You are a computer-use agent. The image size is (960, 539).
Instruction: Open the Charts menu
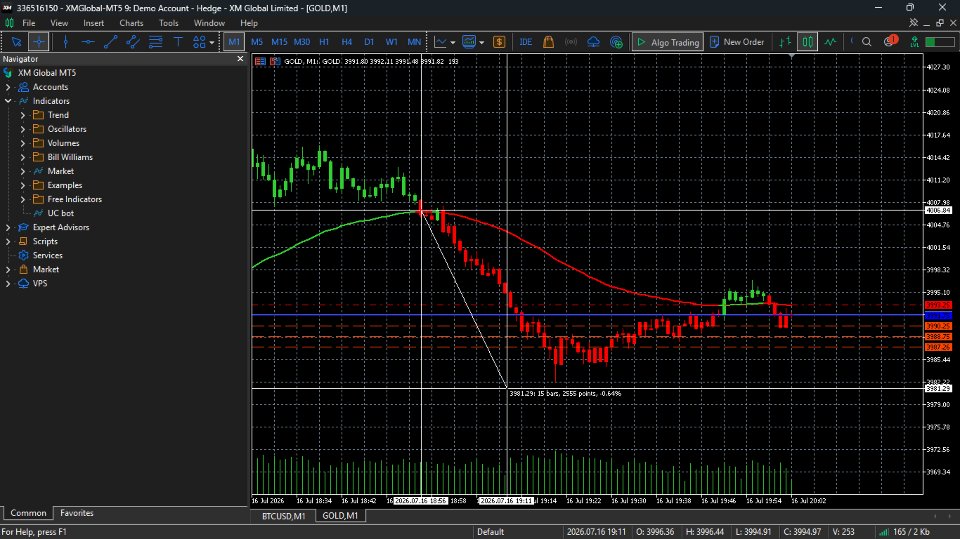[131, 23]
